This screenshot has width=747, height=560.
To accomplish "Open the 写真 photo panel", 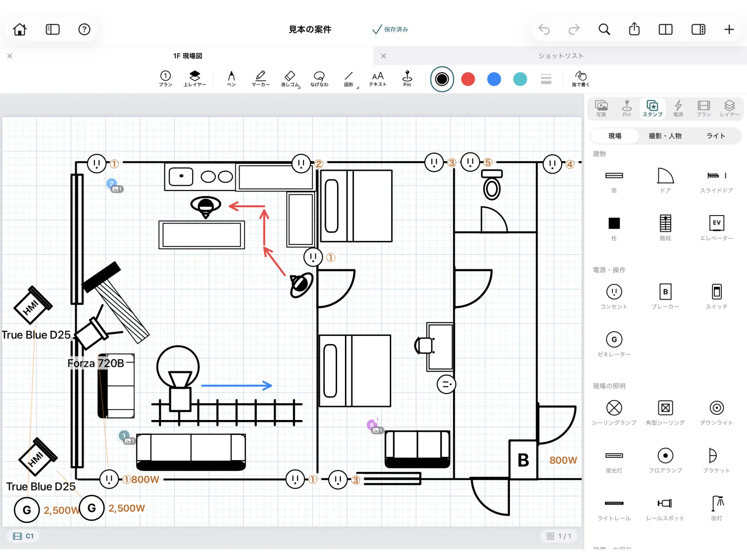I will coord(601,108).
